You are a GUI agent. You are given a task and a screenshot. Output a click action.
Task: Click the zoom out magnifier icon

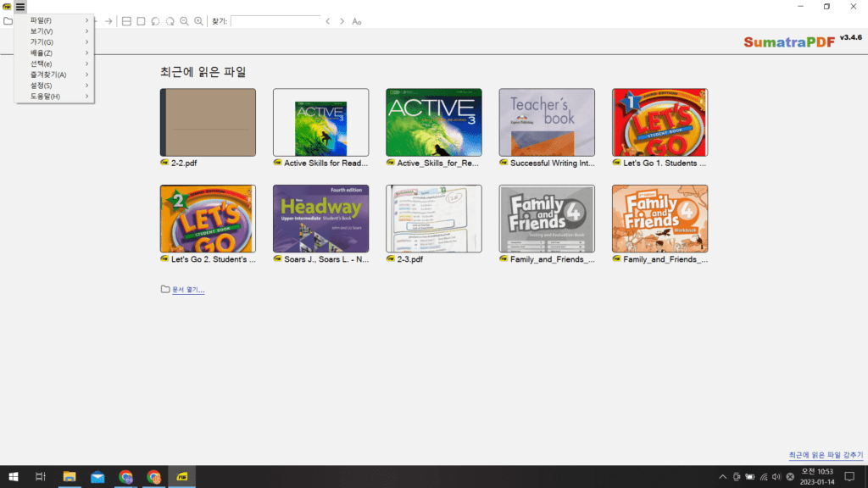(184, 21)
